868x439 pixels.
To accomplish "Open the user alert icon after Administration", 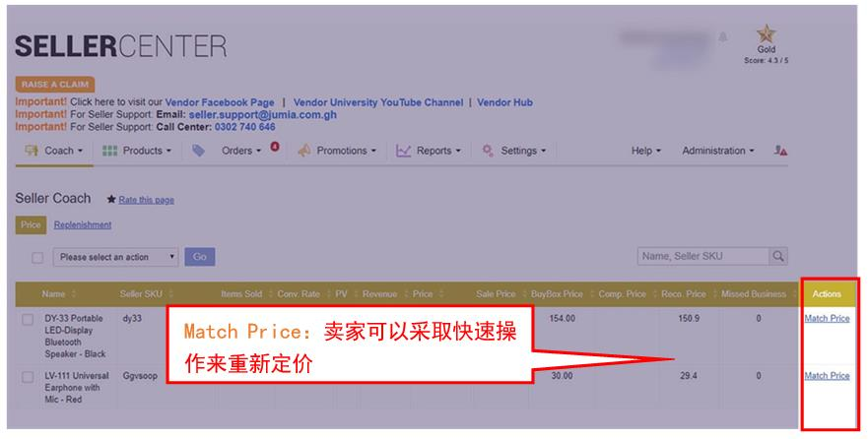I will pyautogui.click(x=780, y=151).
